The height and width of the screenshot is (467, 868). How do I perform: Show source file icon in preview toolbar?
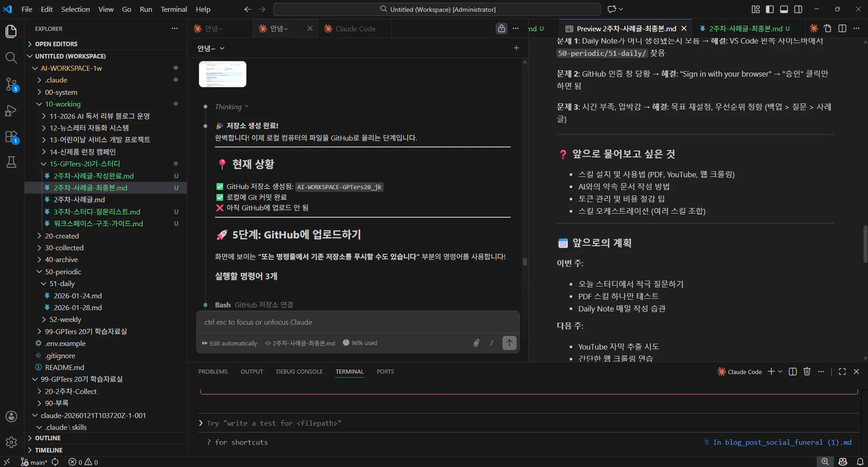828,29
